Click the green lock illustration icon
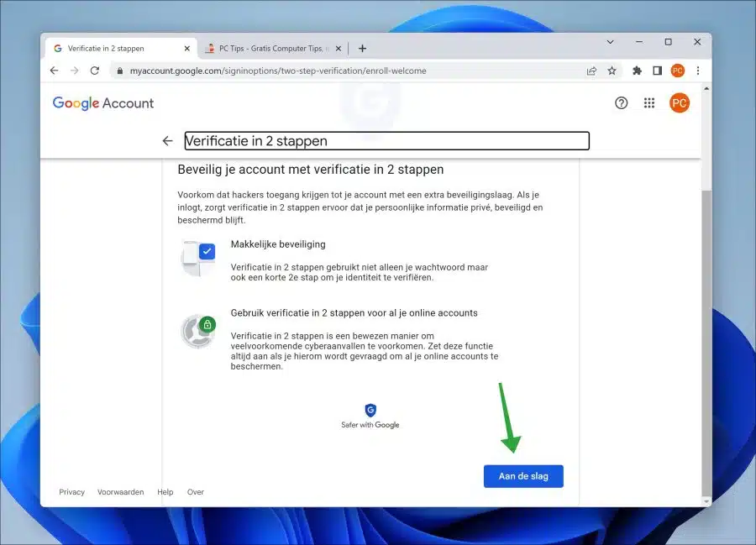756x545 pixels. pyautogui.click(x=207, y=324)
